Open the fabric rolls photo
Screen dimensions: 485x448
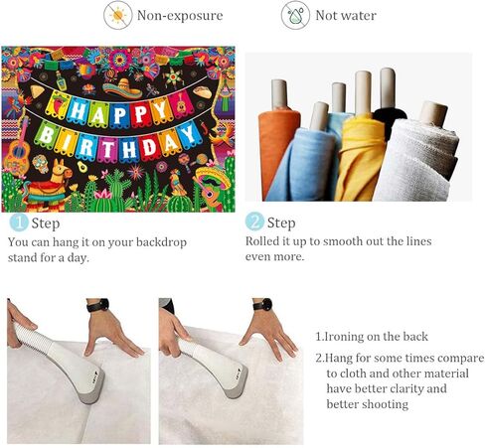[x=359, y=127]
